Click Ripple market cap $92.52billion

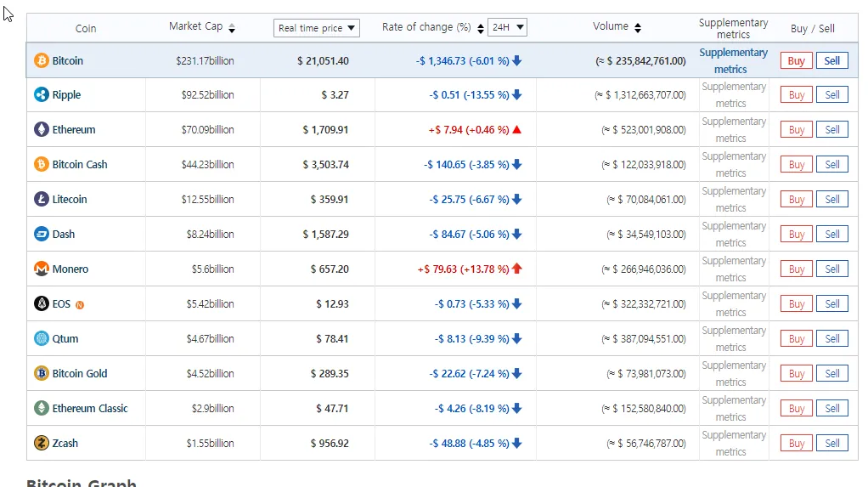(207, 94)
